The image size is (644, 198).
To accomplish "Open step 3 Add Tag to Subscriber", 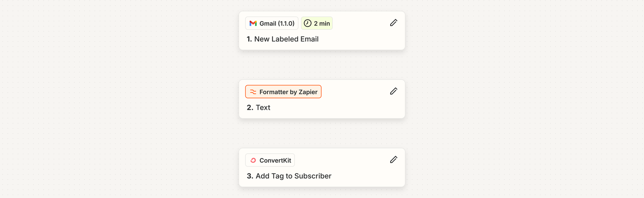I will [x=289, y=176].
